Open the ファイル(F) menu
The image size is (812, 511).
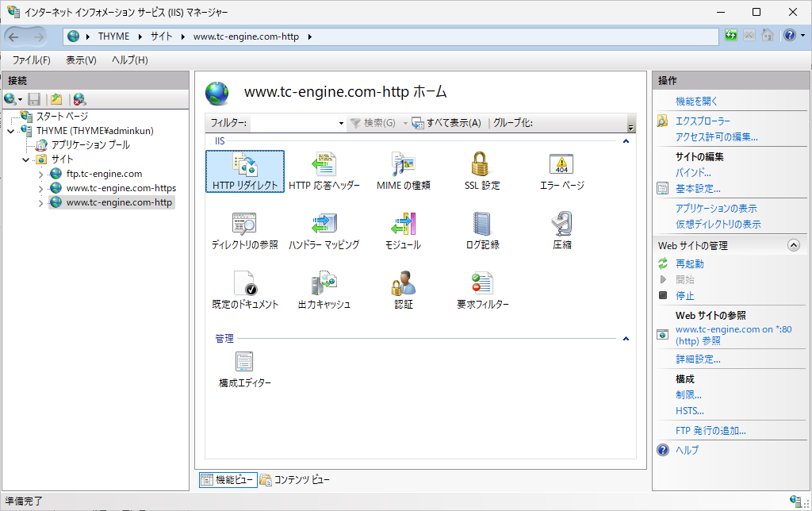tap(32, 60)
